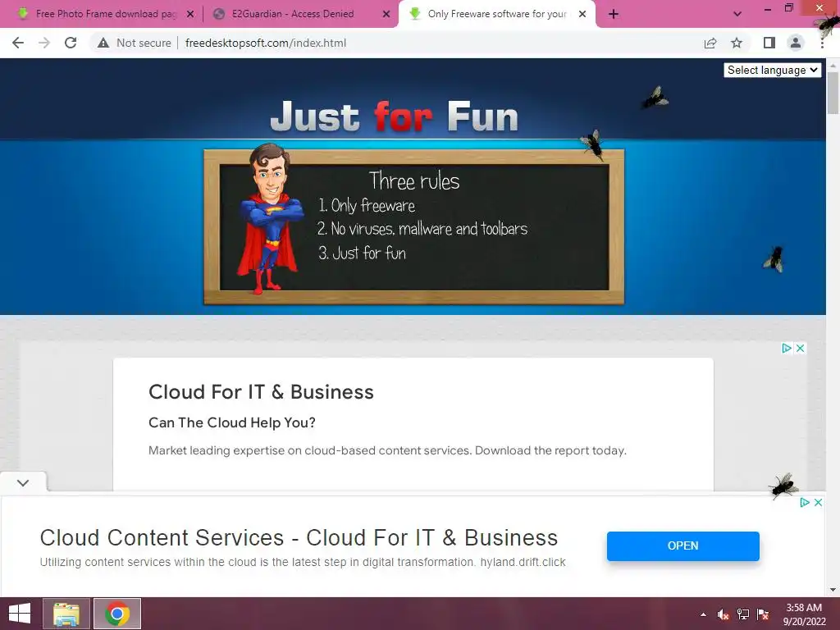
Task: Close the Free Photo Frame tab
Action: click(x=190, y=14)
